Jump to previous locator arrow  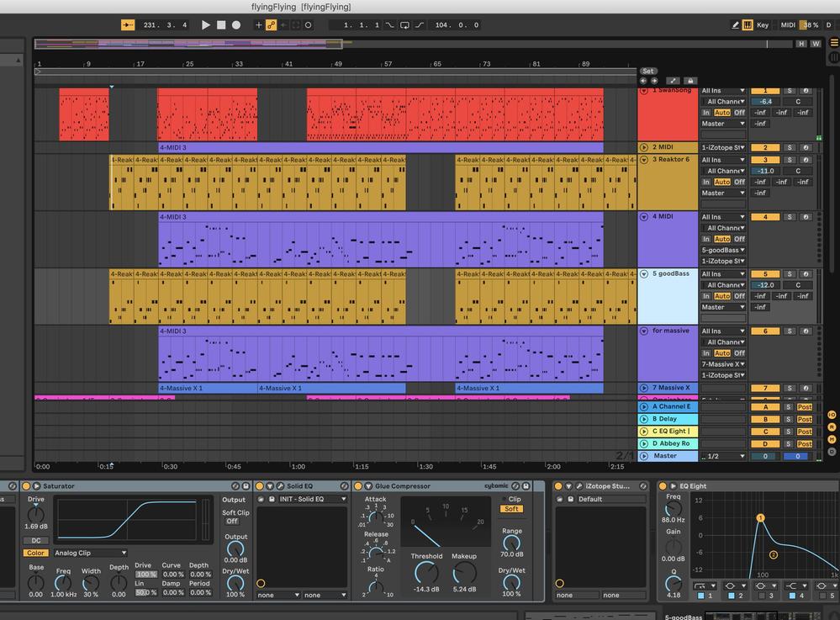[643, 81]
